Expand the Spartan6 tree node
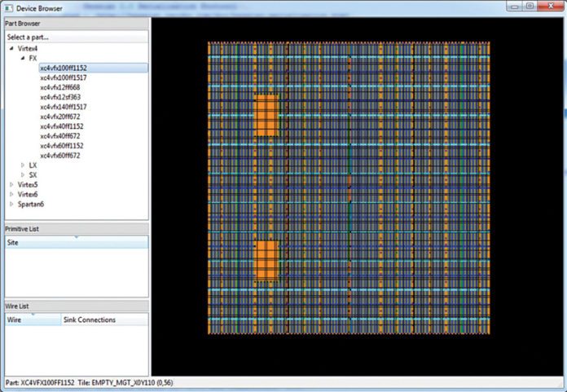567x392 pixels. pos(11,205)
